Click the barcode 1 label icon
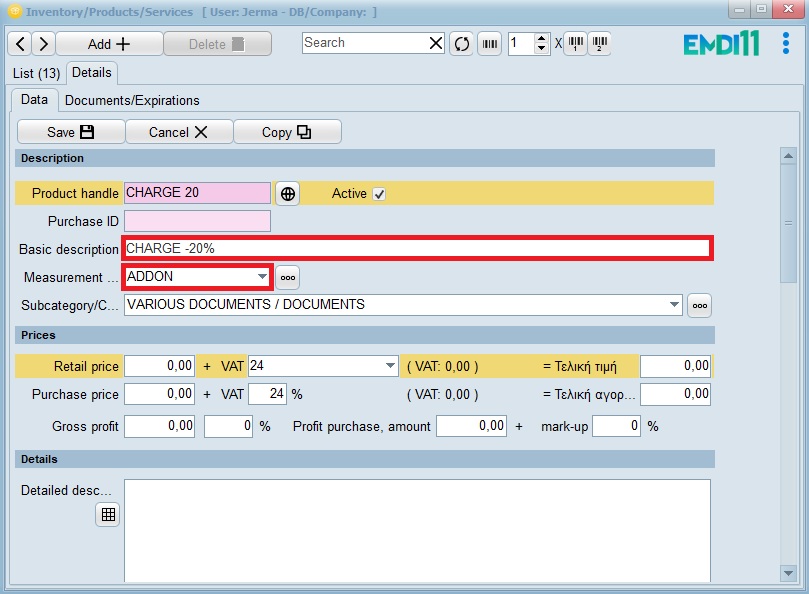This screenshot has height=594, width=809. (x=576, y=44)
